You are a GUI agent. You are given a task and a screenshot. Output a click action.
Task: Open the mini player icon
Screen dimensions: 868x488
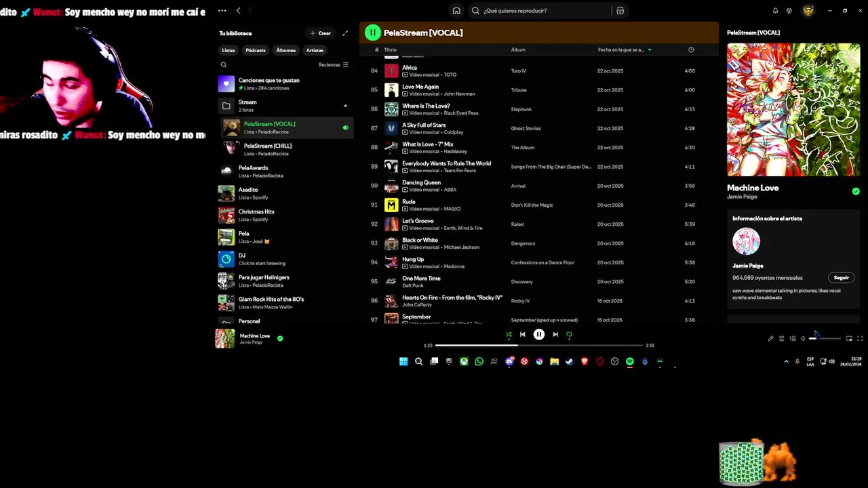(849, 338)
